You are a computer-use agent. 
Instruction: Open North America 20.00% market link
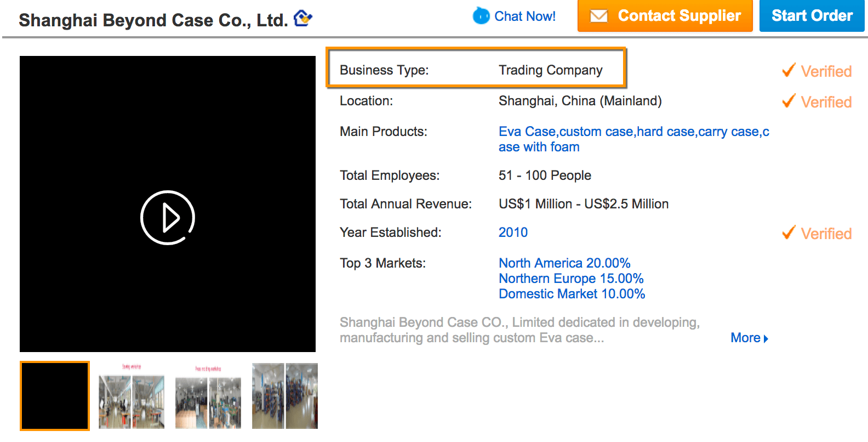coord(564,263)
